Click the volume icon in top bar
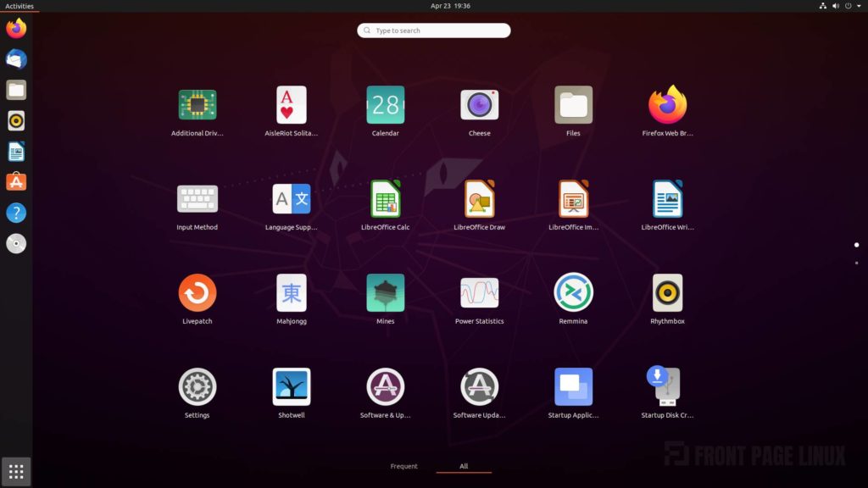 (835, 6)
